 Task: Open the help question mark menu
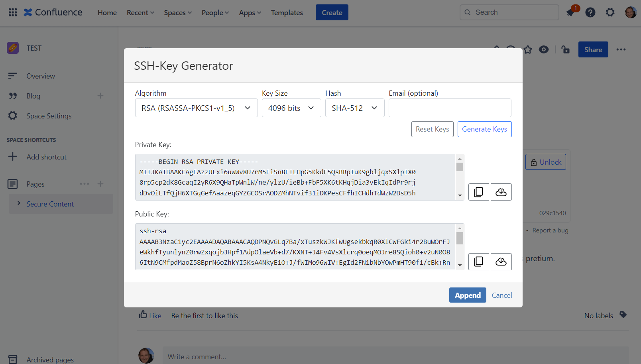(x=590, y=12)
